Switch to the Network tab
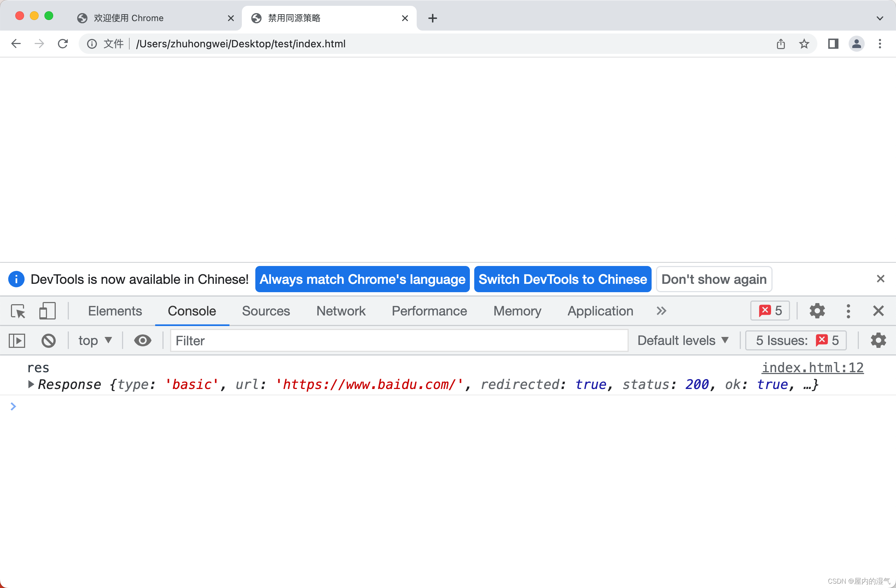 [x=341, y=311]
